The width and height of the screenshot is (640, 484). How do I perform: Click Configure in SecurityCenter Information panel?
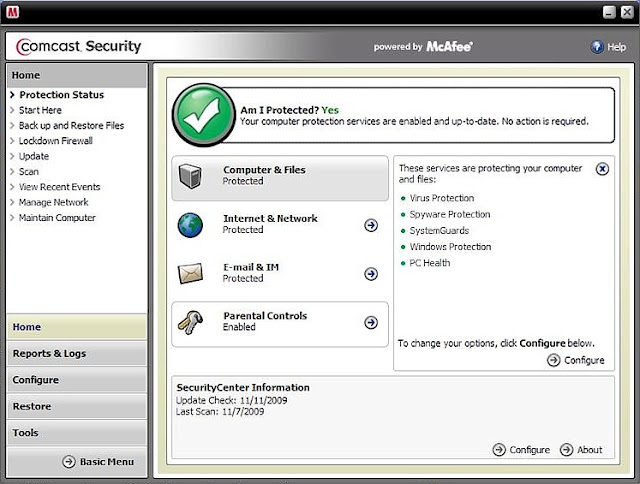521,450
